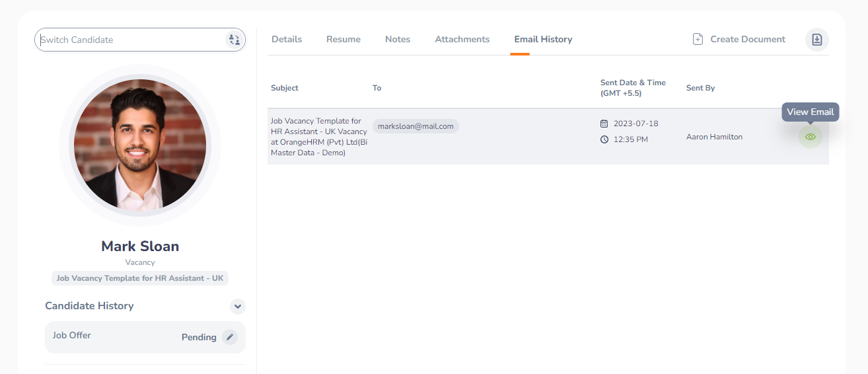Click the download document icon button

click(x=816, y=40)
